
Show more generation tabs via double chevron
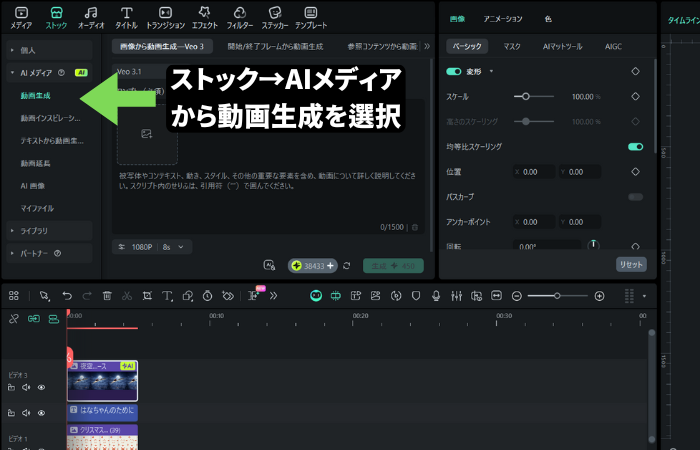coord(427,46)
